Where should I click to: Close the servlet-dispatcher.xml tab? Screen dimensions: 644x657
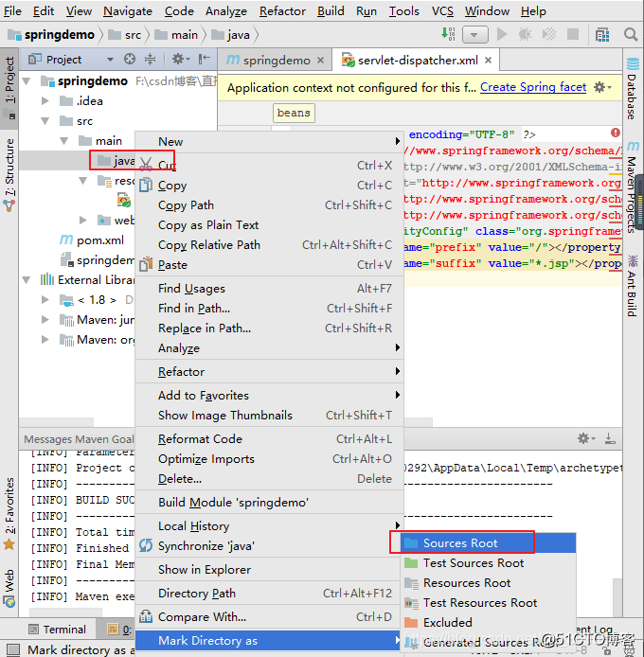click(488, 61)
